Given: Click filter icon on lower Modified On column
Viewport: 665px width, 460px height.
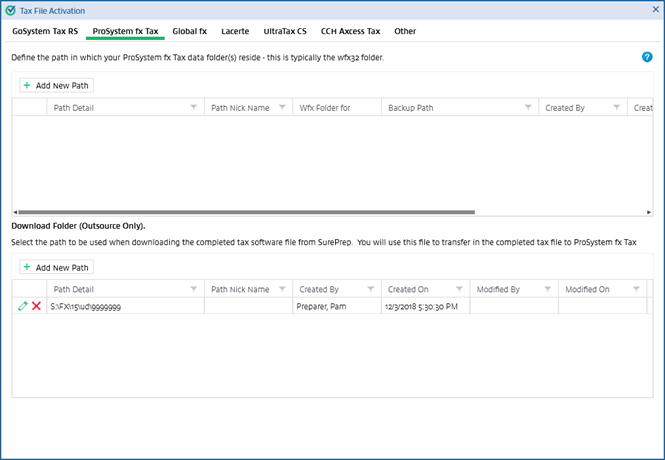Looking at the screenshot, I should pyautogui.click(x=636, y=290).
